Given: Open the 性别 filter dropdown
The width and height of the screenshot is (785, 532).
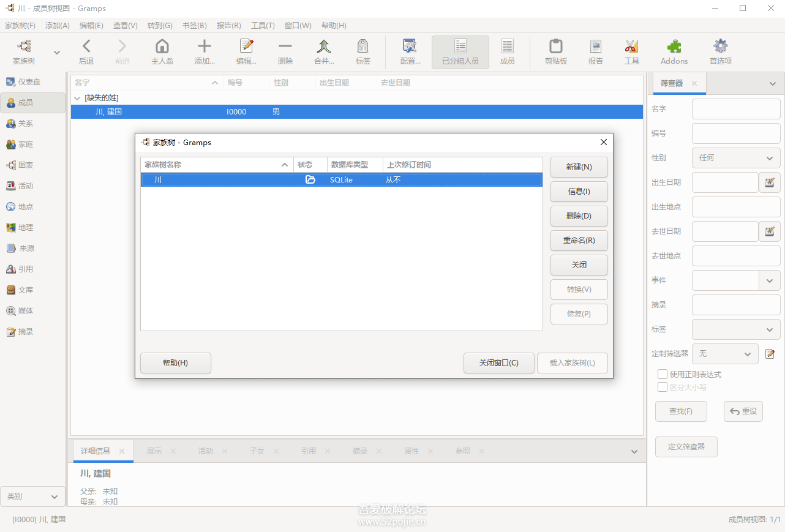Looking at the screenshot, I should [735, 158].
